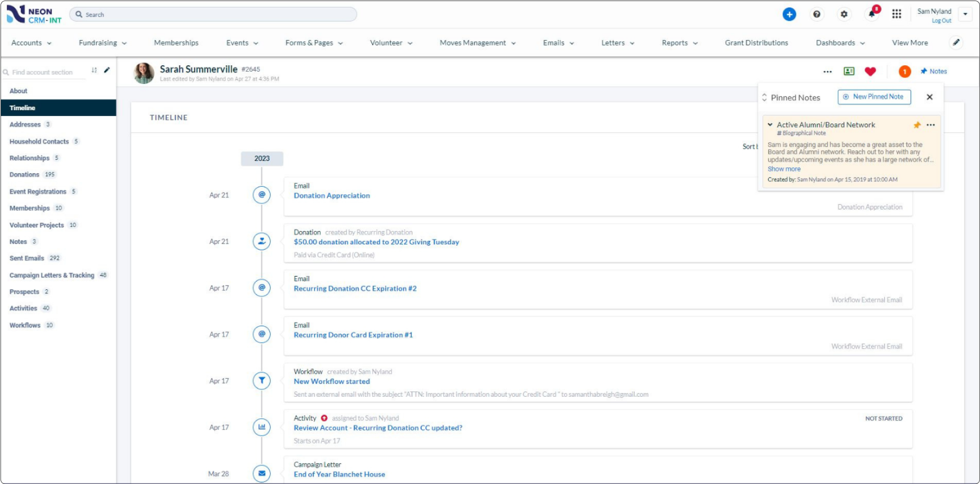Open the settings gear icon
This screenshot has width=980, height=484.
point(844,14)
